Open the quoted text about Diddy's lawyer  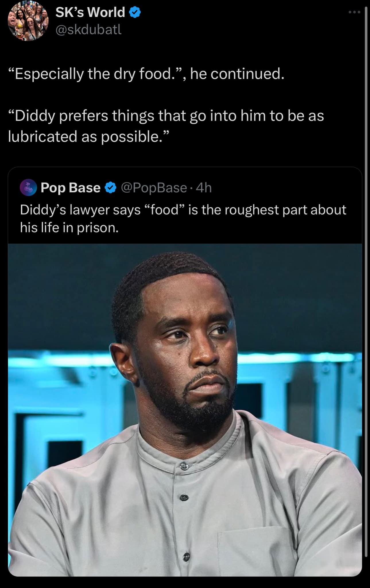point(183,218)
